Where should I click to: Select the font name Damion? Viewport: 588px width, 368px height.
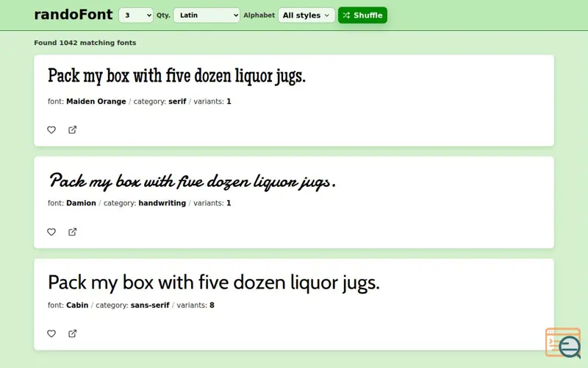(x=81, y=203)
